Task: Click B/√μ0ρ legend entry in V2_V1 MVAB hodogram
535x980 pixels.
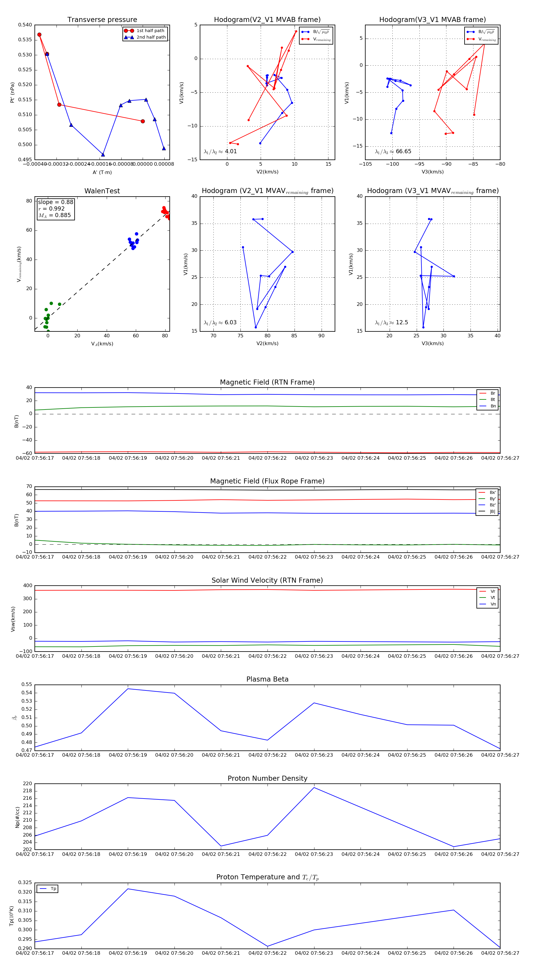Action: click(x=315, y=32)
